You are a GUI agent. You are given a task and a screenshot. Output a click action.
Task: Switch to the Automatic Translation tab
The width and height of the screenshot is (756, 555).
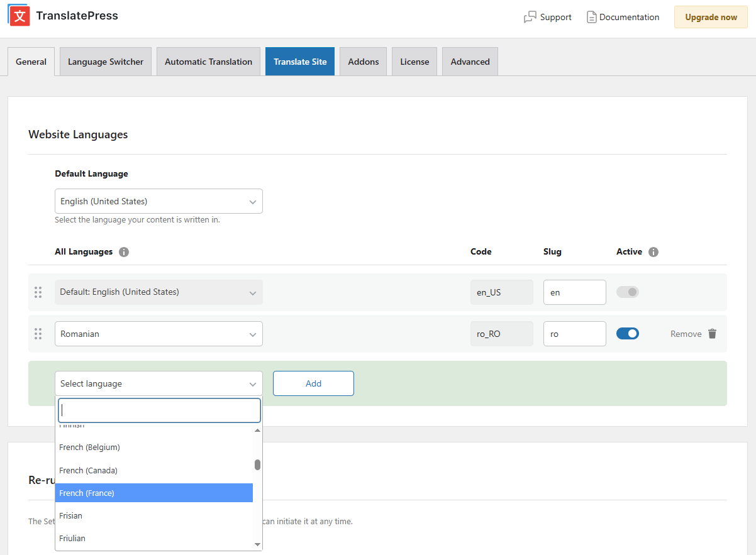tap(208, 61)
